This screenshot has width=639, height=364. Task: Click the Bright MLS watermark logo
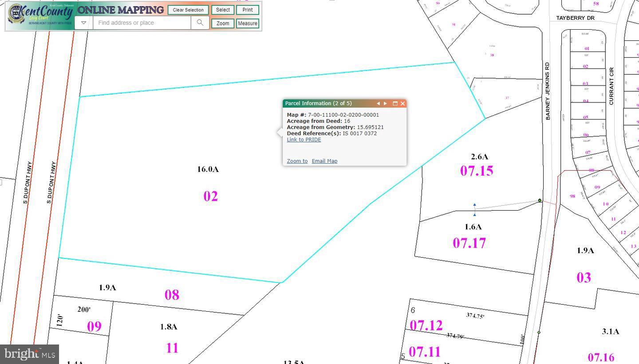29,354
